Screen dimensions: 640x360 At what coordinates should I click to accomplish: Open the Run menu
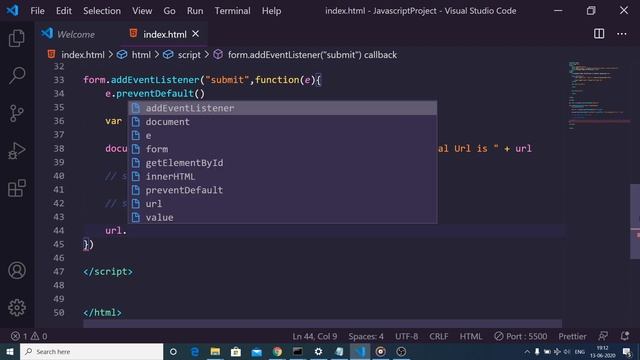point(195,11)
